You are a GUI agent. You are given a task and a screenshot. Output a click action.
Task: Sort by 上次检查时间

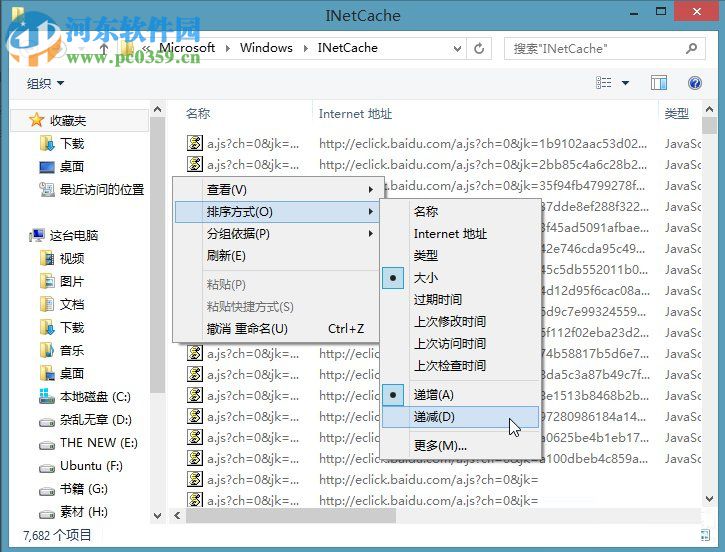pos(461,365)
